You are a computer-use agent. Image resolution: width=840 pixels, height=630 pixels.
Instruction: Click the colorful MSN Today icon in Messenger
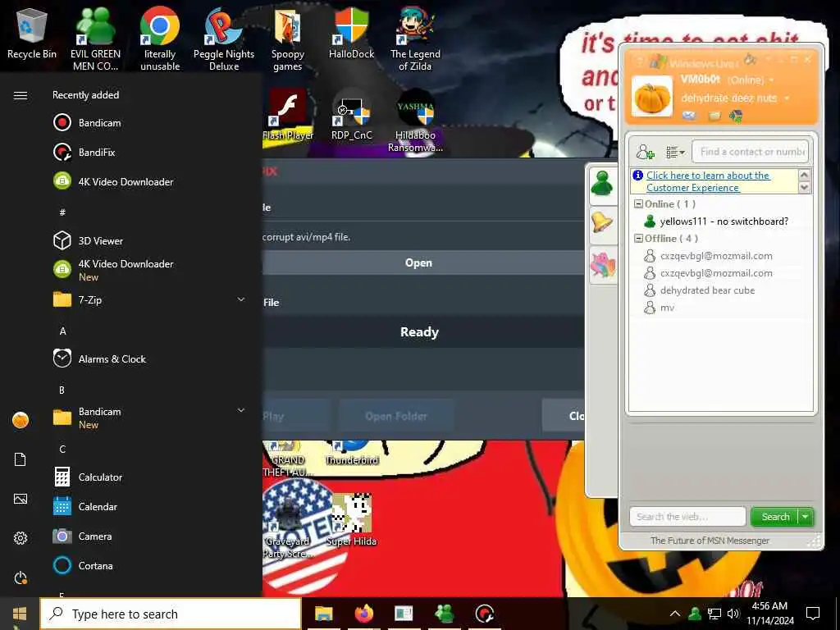pos(736,115)
